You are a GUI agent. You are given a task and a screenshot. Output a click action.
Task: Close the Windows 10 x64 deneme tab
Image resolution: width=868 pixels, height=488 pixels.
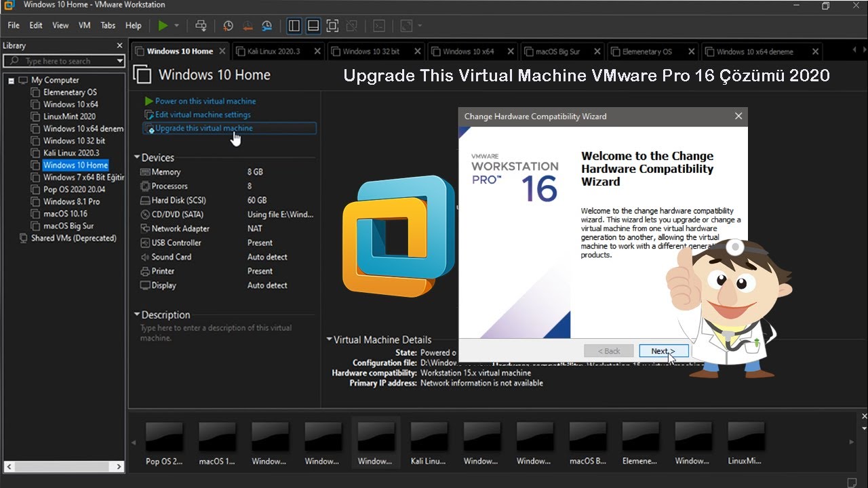[816, 52]
